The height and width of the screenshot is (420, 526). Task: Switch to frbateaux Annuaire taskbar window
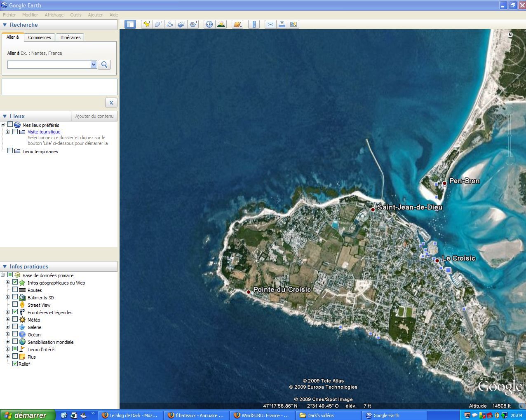click(x=196, y=415)
